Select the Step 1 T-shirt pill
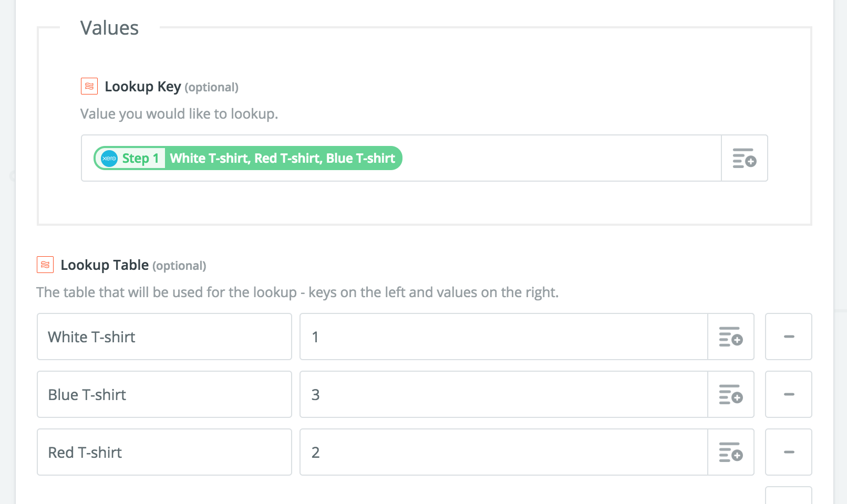 pos(248,158)
